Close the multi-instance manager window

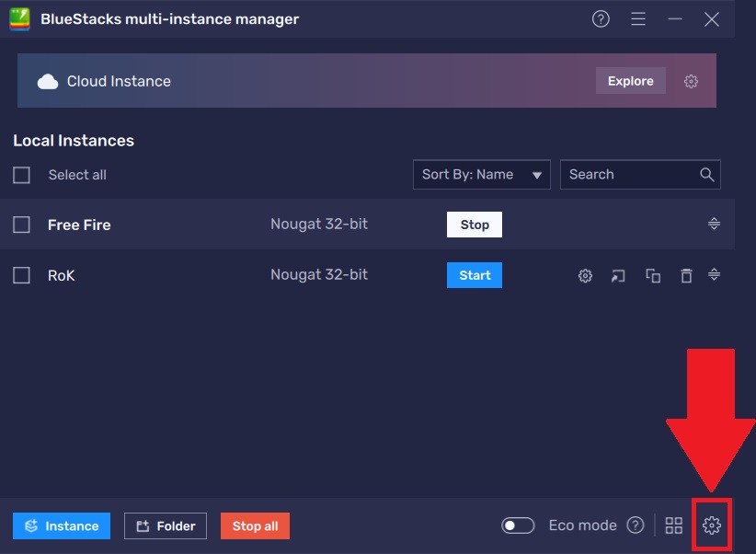tap(712, 19)
